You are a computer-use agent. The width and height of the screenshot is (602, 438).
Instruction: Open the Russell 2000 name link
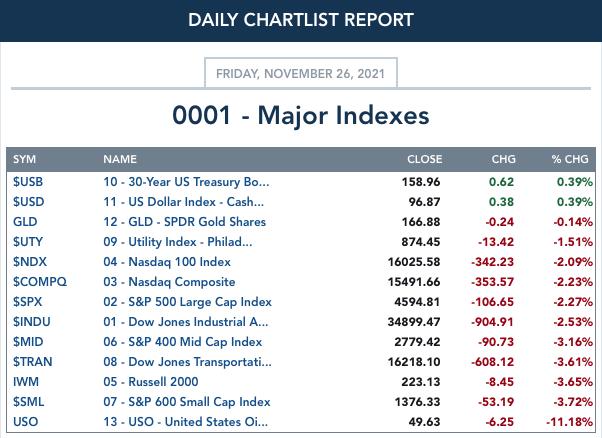(x=150, y=382)
